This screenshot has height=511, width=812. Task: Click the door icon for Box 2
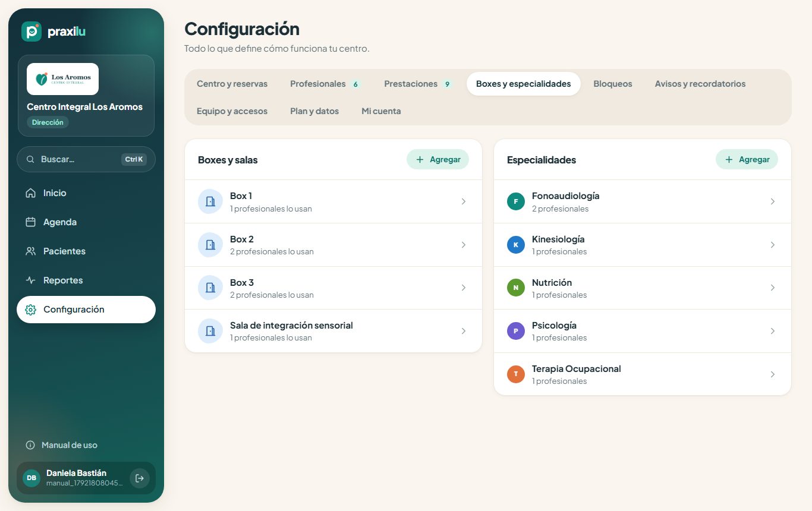(210, 245)
